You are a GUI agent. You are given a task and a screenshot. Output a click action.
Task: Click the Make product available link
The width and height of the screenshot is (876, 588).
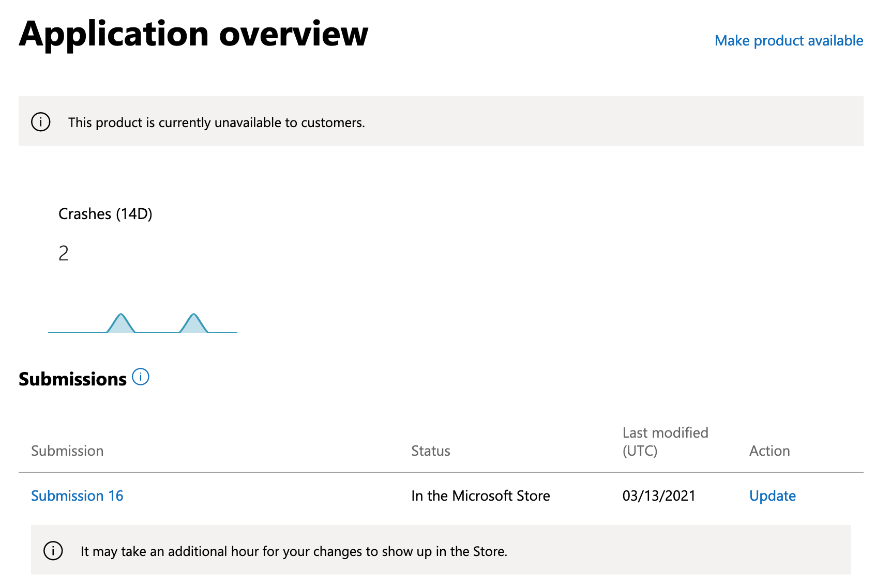click(x=789, y=41)
